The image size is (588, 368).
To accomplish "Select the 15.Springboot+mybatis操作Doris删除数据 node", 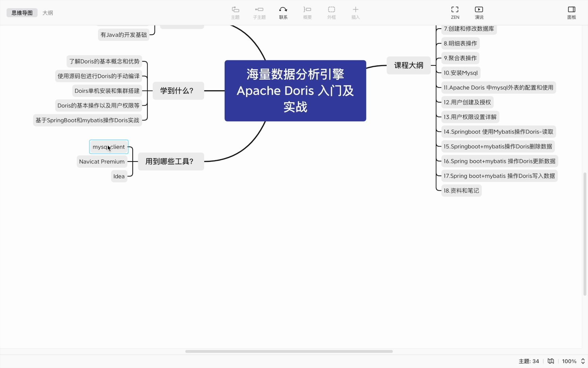I will pyautogui.click(x=498, y=146).
